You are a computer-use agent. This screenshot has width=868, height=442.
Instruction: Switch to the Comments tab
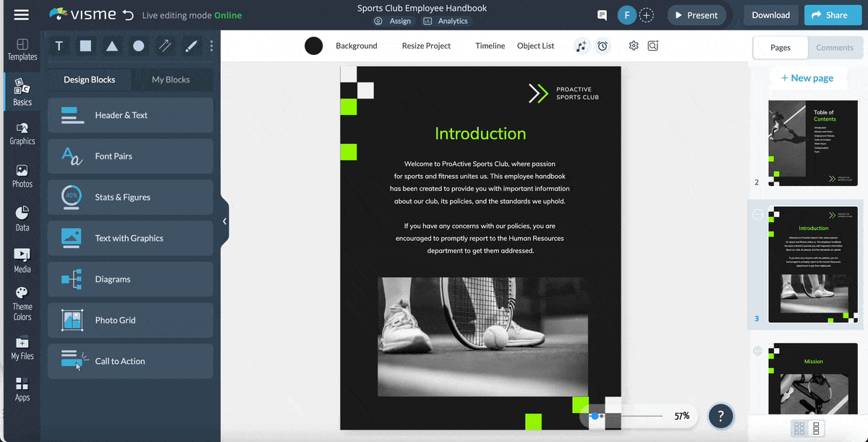click(835, 47)
